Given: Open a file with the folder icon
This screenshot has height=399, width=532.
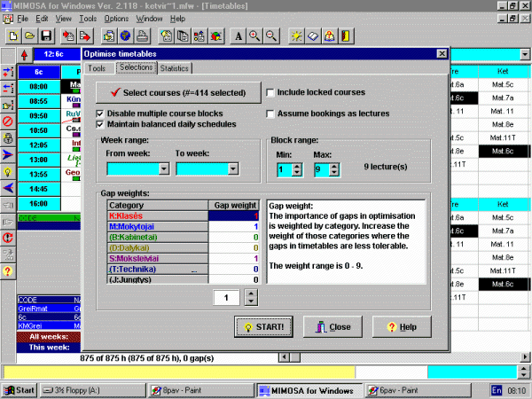Looking at the screenshot, I should point(29,36).
